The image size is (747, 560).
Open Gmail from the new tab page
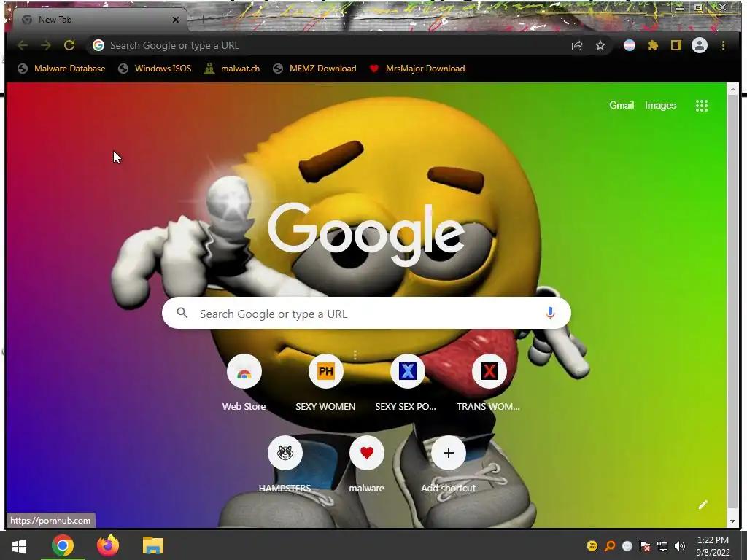point(622,105)
